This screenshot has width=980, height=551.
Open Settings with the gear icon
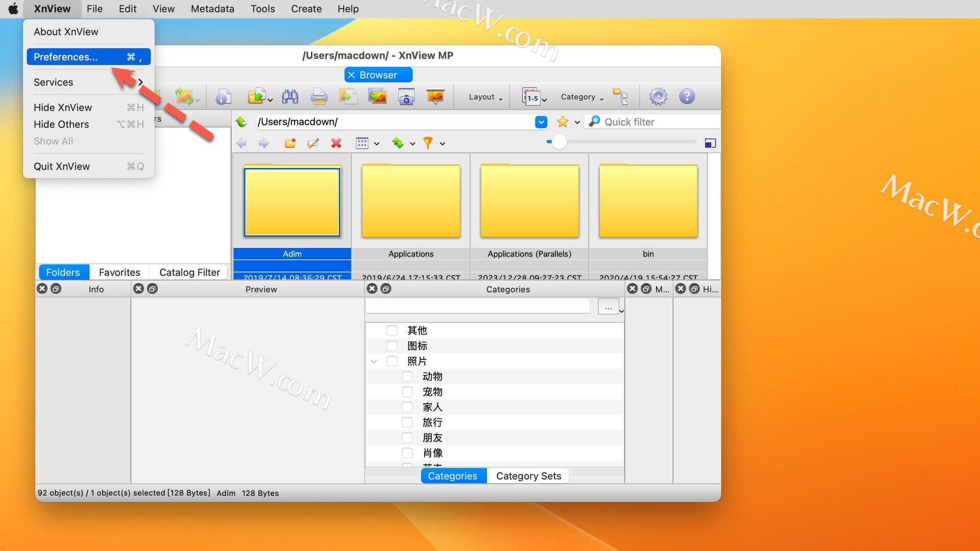tap(658, 96)
